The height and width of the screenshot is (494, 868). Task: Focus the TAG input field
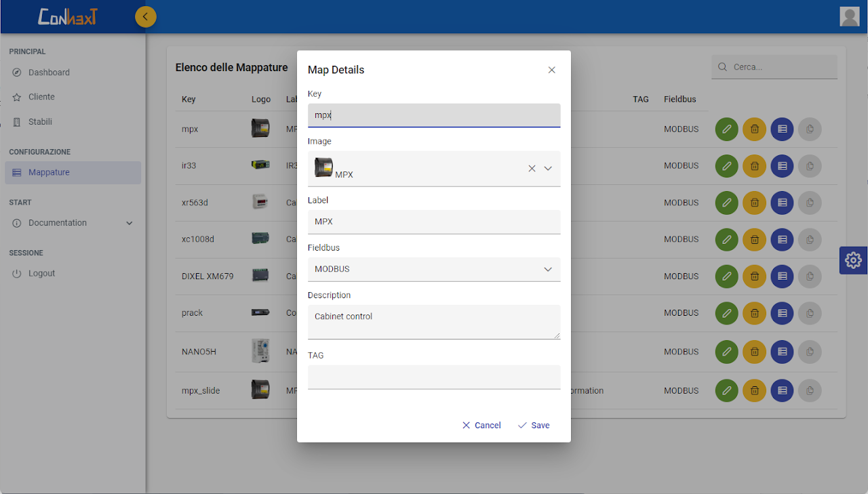pyautogui.click(x=434, y=377)
